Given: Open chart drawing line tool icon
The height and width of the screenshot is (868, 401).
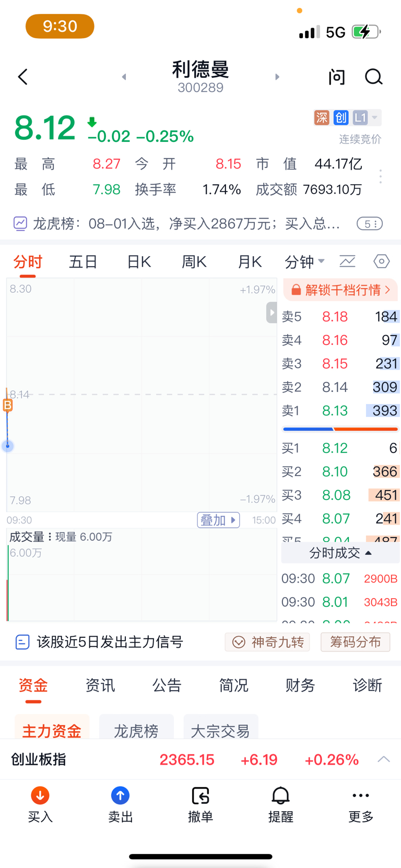Looking at the screenshot, I should tap(347, 261).
